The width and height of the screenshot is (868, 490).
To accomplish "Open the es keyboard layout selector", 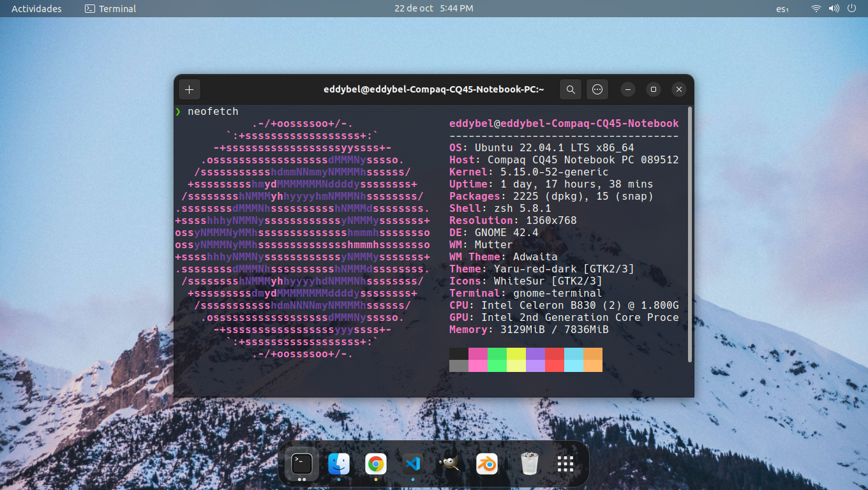I will tap(782, 9).
